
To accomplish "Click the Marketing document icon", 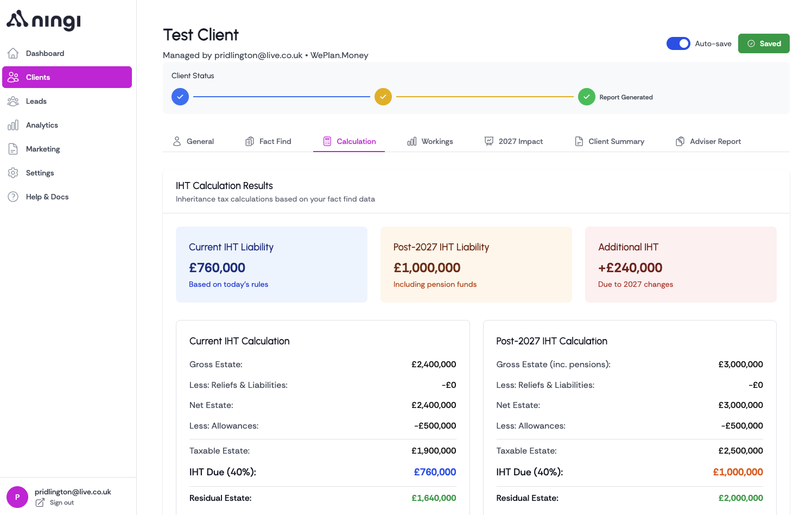I will click(x=13, y=149).
